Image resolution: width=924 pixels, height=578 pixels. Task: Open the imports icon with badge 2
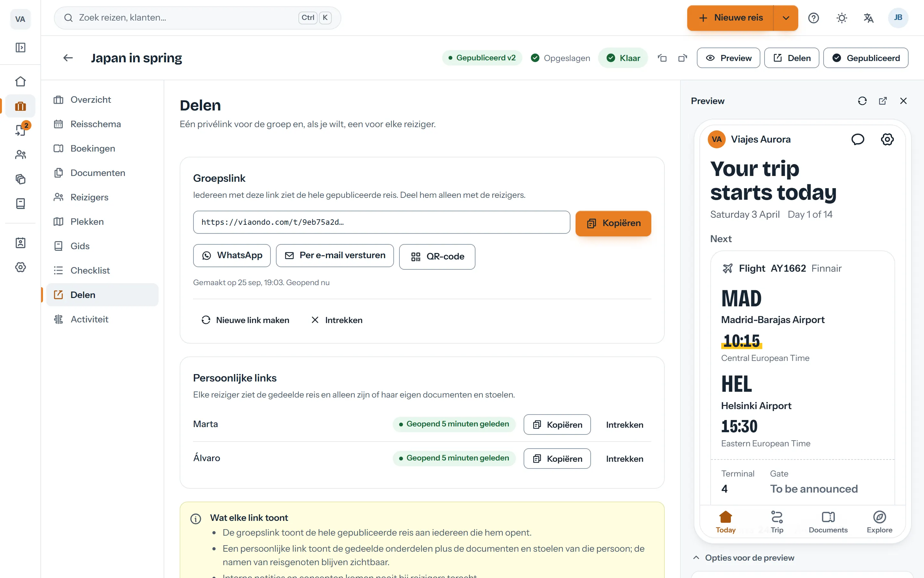click(20, 130)
